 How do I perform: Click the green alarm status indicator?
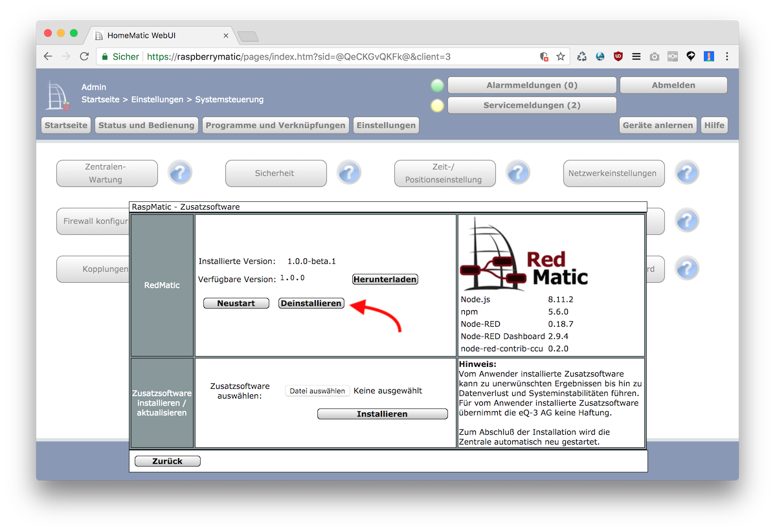click(437, 85)
